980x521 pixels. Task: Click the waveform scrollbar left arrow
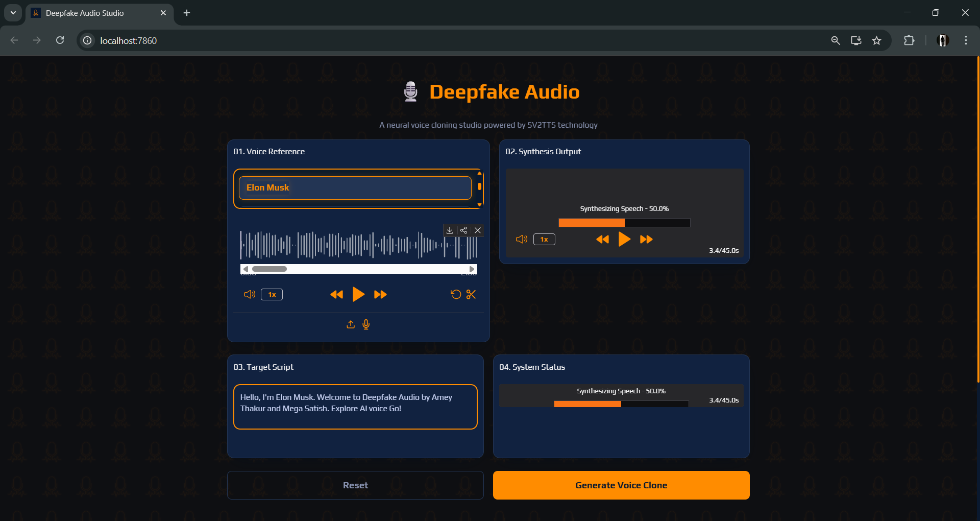(246, 269)
